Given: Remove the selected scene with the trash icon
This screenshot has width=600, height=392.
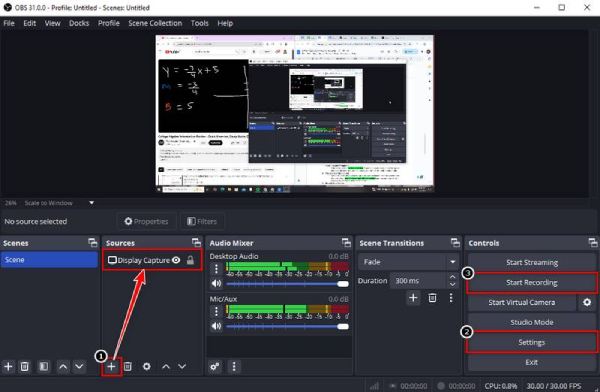Looking at the screenshot, I should pos(24,367).
